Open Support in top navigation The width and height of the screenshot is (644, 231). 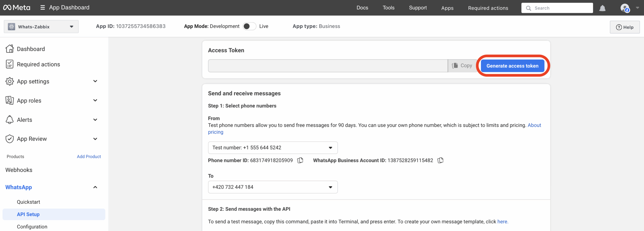(418, 8)
